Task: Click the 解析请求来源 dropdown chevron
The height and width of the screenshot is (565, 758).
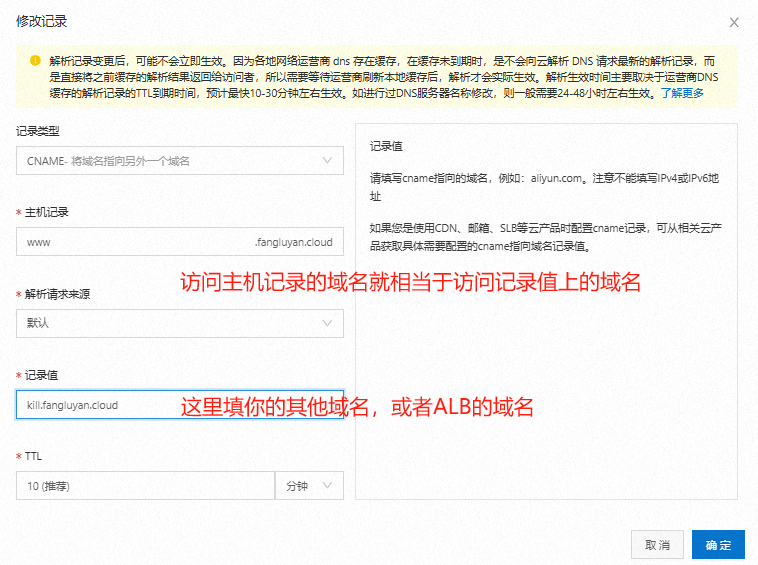Action: click(327, 323)
